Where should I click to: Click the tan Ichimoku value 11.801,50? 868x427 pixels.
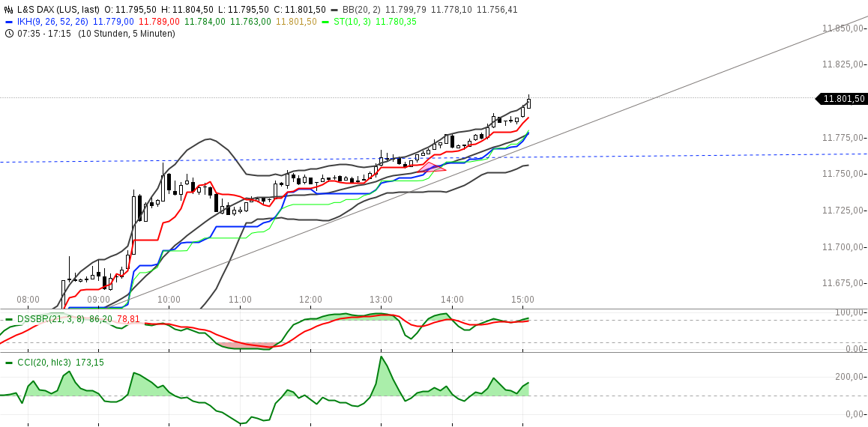[x=296, y=22]
